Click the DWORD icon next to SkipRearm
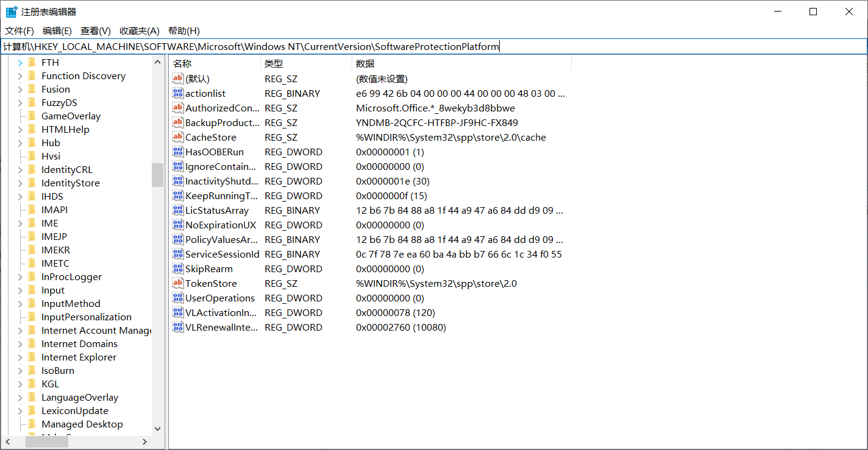The image size is (868, 450). click(x=177, y=269)
